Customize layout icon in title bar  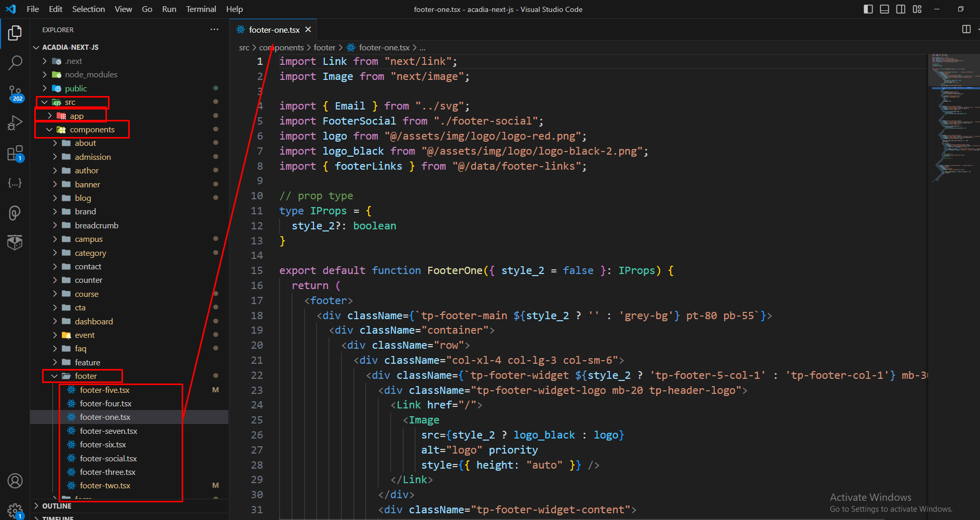point(917,9)
